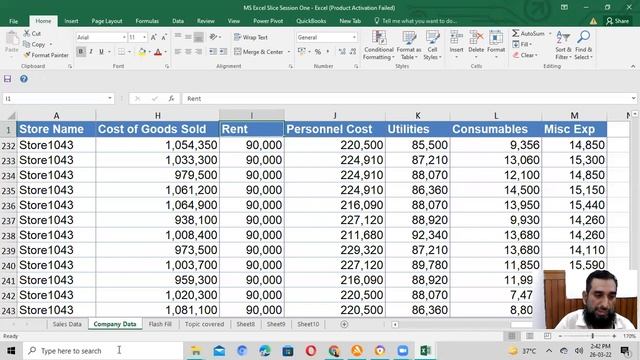Open the font name dropdown (Arial)
Screen dimensions: 640x360
tap(124, 37)
